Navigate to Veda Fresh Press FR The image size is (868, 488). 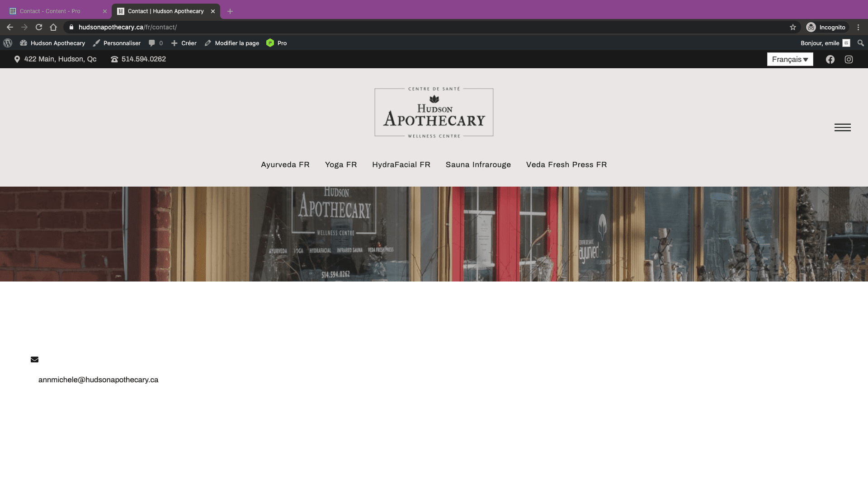coord(566,164)
